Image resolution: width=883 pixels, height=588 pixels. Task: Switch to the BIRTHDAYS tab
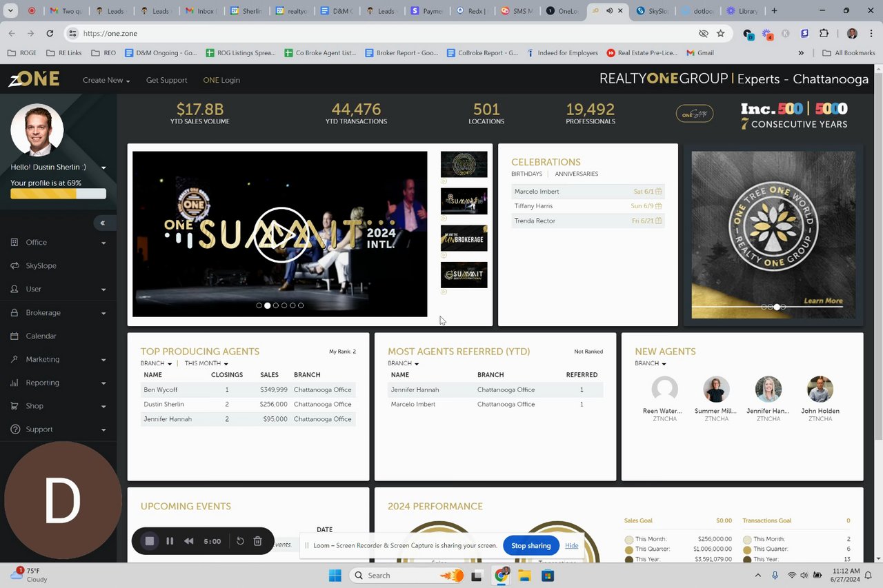coord(526,174)
